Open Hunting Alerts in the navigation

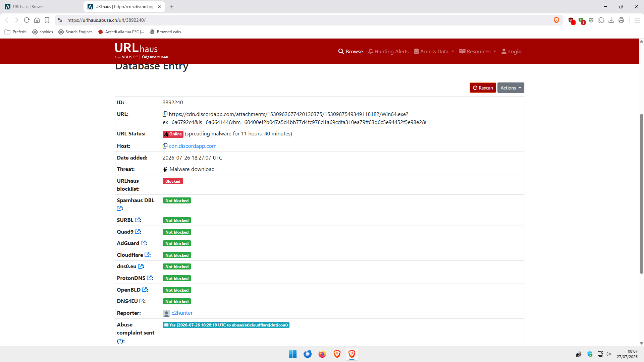point(388,51)
